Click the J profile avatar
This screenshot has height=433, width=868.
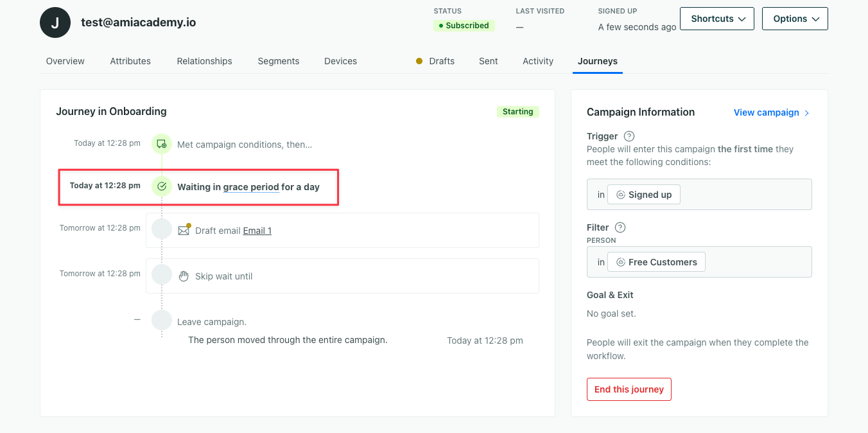coord(55,22)
